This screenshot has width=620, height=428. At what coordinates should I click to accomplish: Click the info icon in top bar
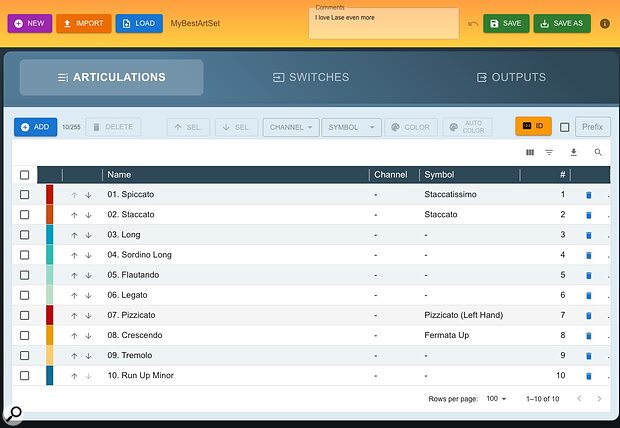[604, 23]
